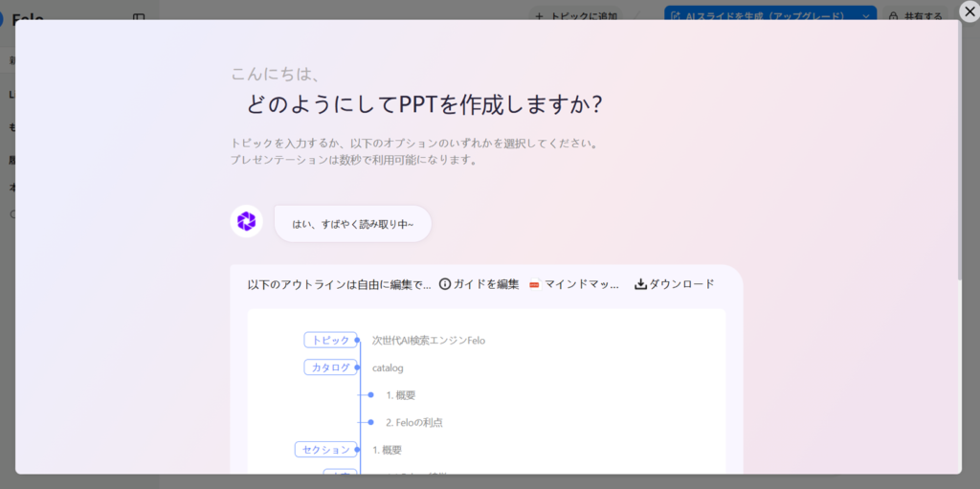Click the lock icon on 共有する button
The width and height of the screenshot is (980, 489).
click(x=893, y=16)
